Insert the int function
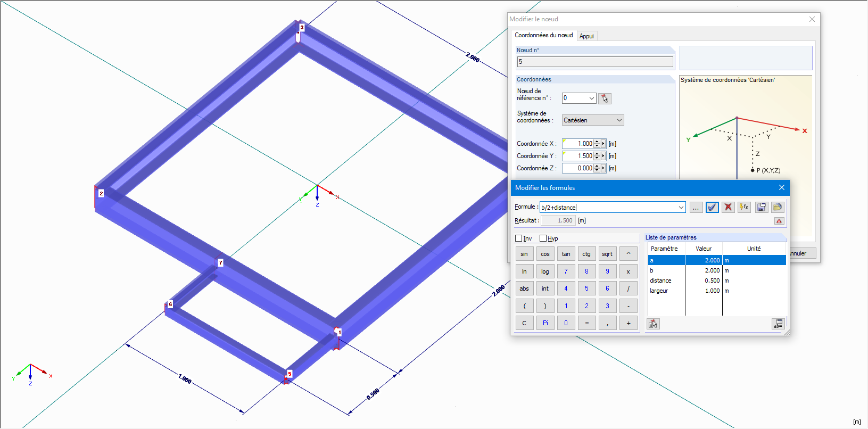868x429 pixels. pyautogui.click(x=545, y=288)
